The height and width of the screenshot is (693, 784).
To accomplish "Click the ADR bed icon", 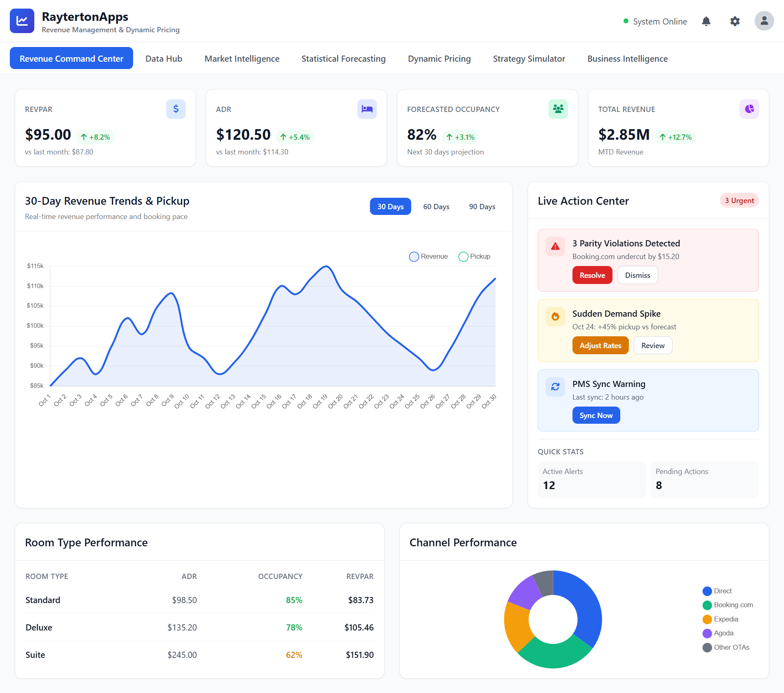I will [367, 109].
